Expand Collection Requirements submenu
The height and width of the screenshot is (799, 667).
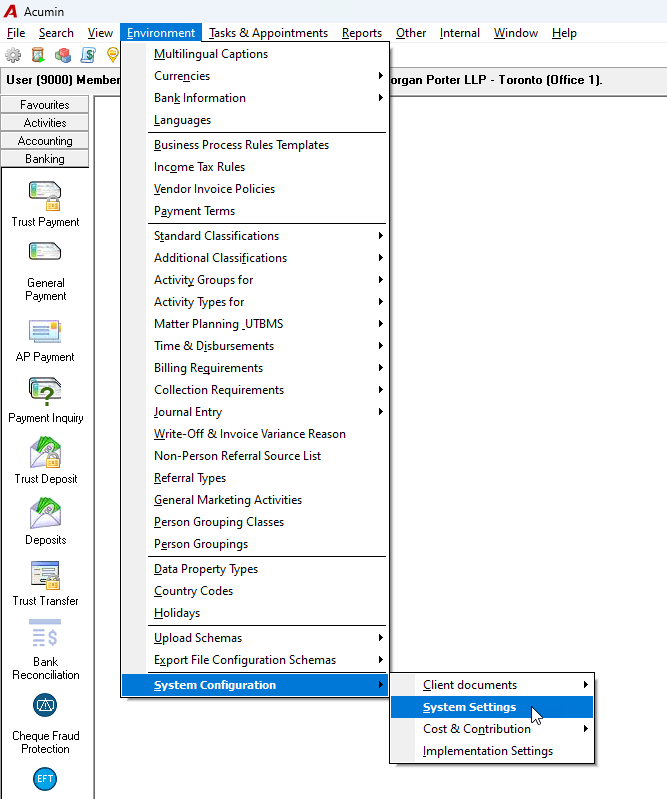pyautogui.click(x=255, y=390)
